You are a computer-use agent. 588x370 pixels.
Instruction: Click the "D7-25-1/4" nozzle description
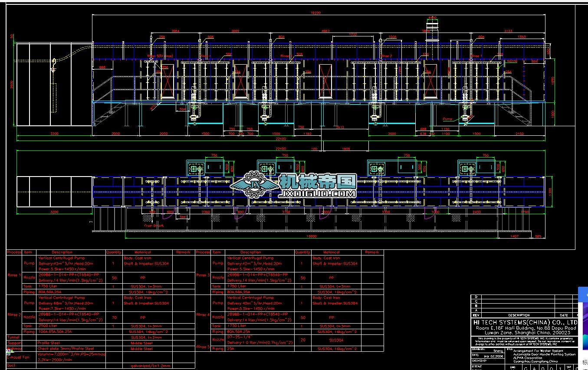click(239, 337)
